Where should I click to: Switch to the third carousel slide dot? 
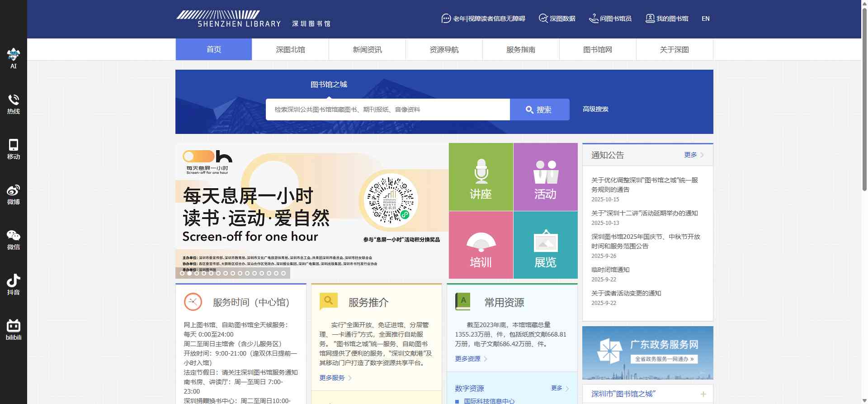click(x=197, y=273)
